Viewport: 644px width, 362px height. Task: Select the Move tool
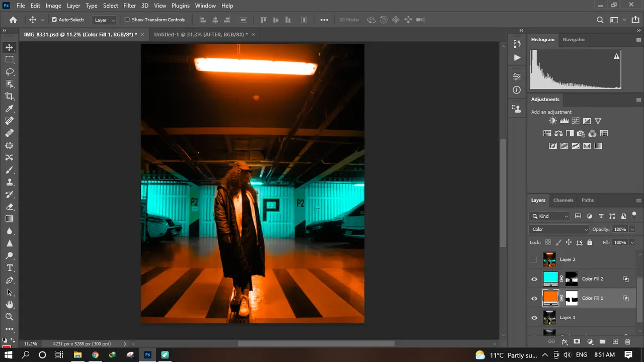pyautogui.click(x=10, y=47)
